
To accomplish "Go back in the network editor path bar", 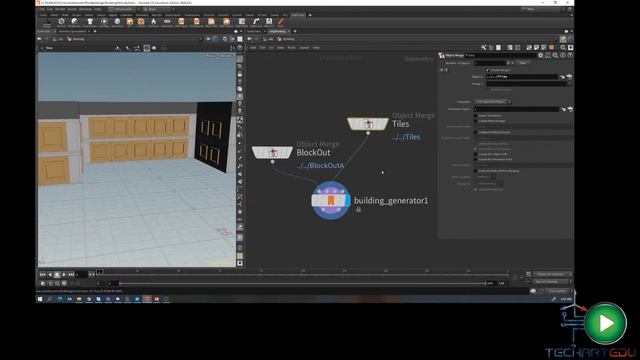I will point(249,39).
